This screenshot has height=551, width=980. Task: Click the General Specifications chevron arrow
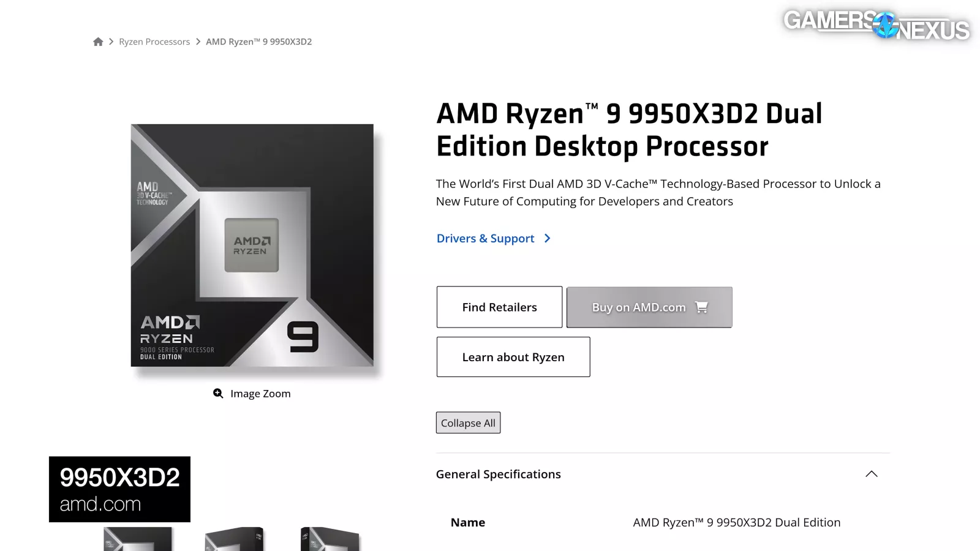click(x=872, y=474)
